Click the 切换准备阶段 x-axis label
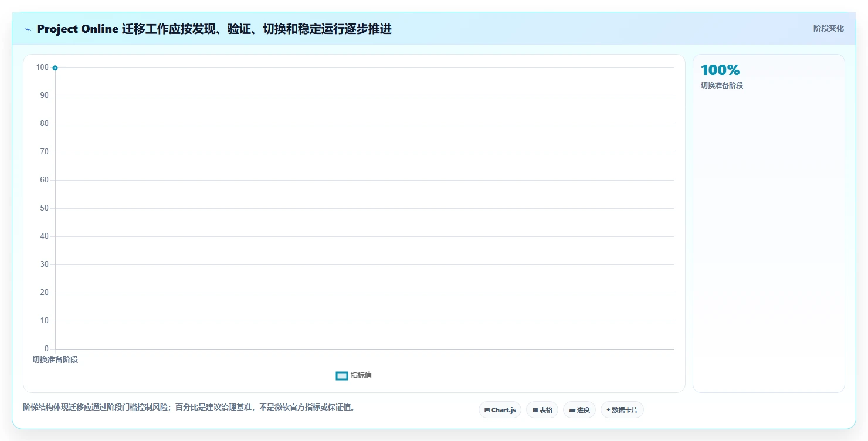 coord(55,359)
